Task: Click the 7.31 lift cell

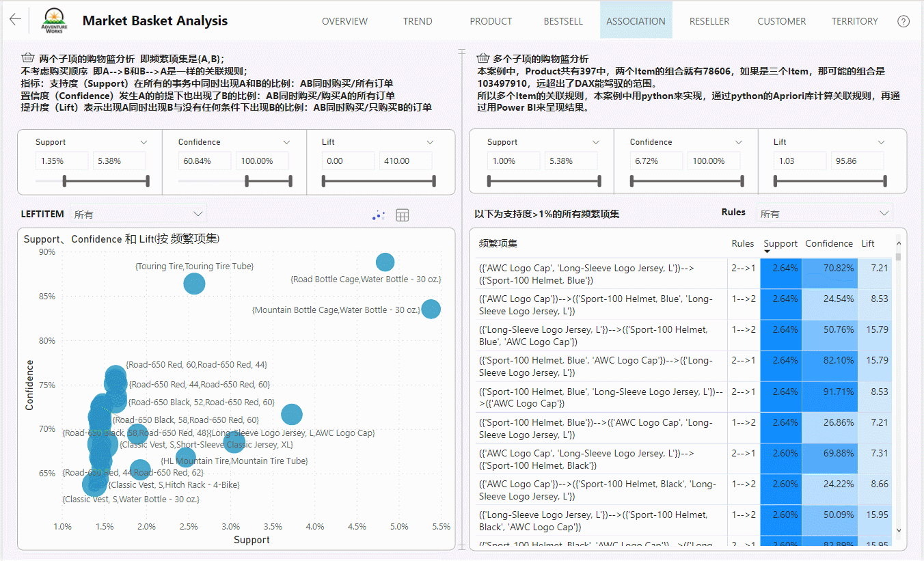Action: [875, 459]
